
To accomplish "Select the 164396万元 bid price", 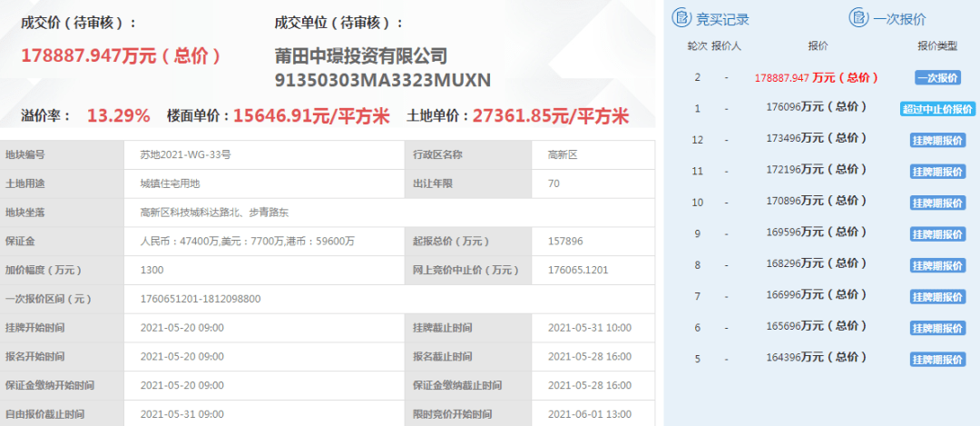I will [817, 357].
